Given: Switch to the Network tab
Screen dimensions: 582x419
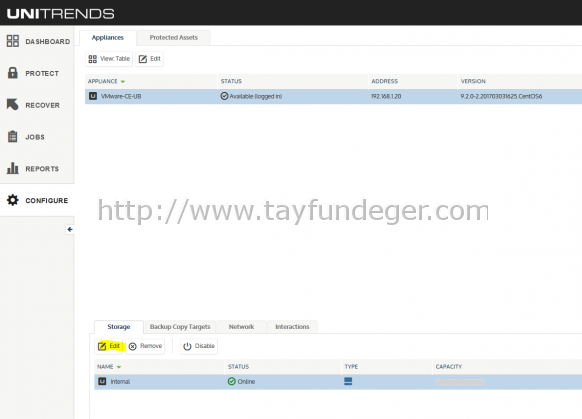Looking at the screenshot, I should pyautogui.click(x=241, y=327).
